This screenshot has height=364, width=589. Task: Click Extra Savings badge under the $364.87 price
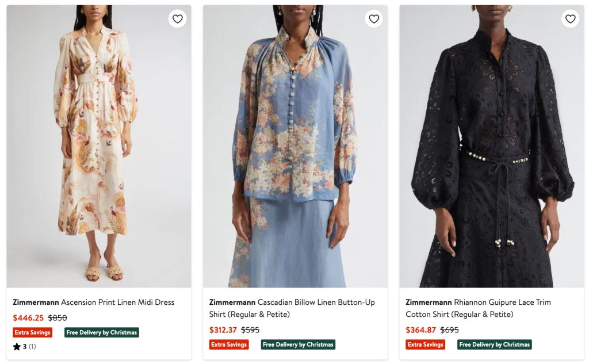[x=426, y=344]
